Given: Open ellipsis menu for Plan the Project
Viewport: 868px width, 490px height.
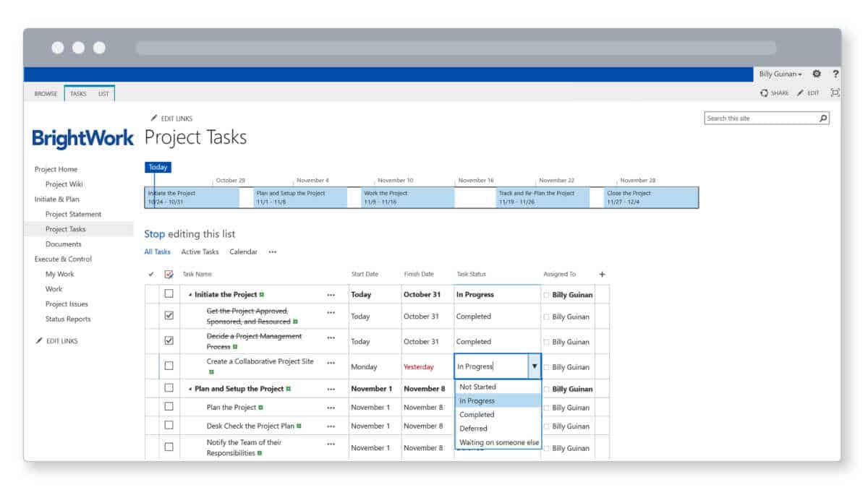Looking at the screenshot, I should pyautogui.click(x=331, y=408).
